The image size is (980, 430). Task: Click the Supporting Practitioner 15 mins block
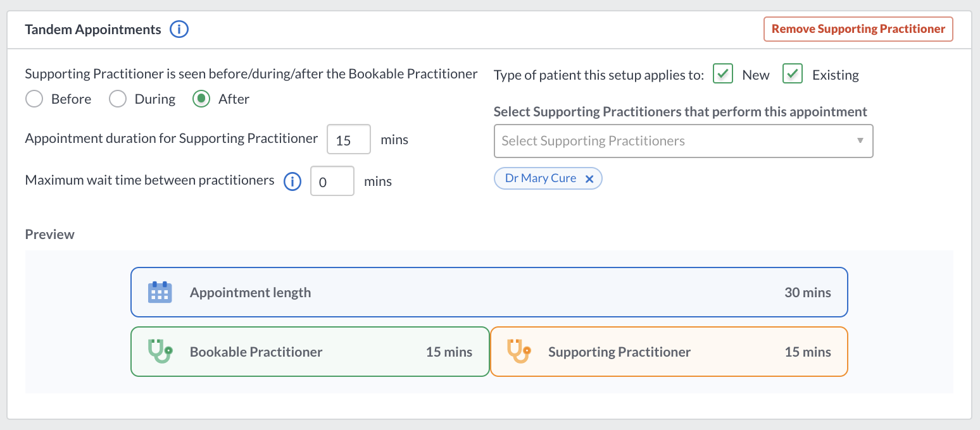click(669, 352)
